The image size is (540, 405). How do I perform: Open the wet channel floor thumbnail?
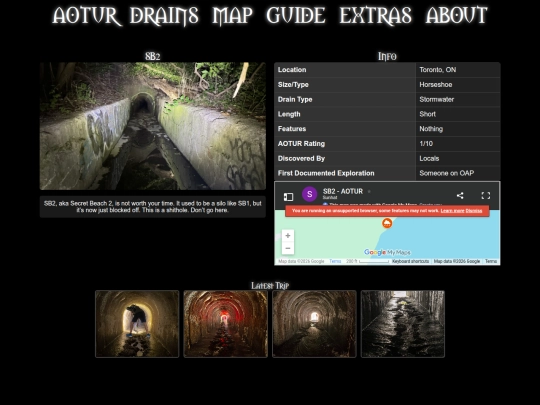403,324
